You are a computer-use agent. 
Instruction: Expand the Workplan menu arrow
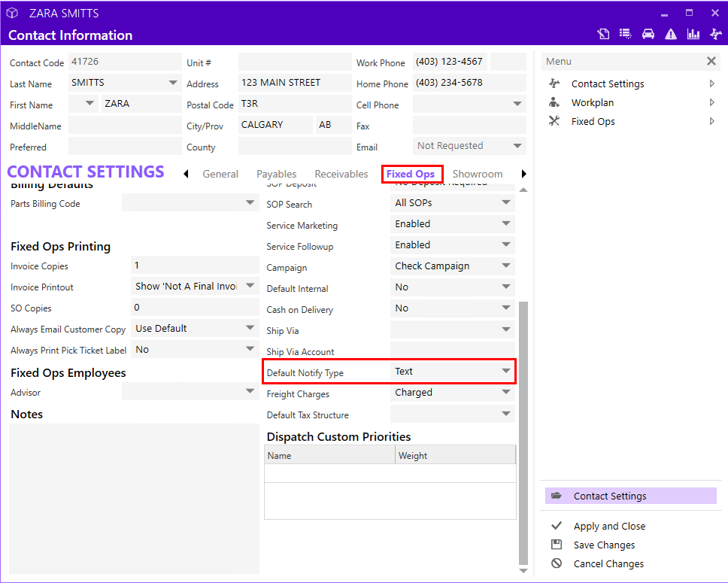(711, 102)
